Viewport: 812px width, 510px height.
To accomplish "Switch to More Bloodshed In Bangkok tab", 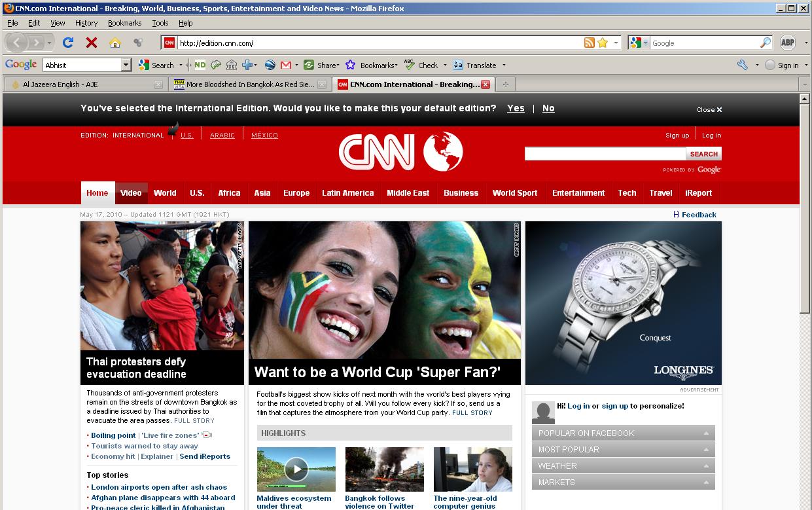I will 249,84.
